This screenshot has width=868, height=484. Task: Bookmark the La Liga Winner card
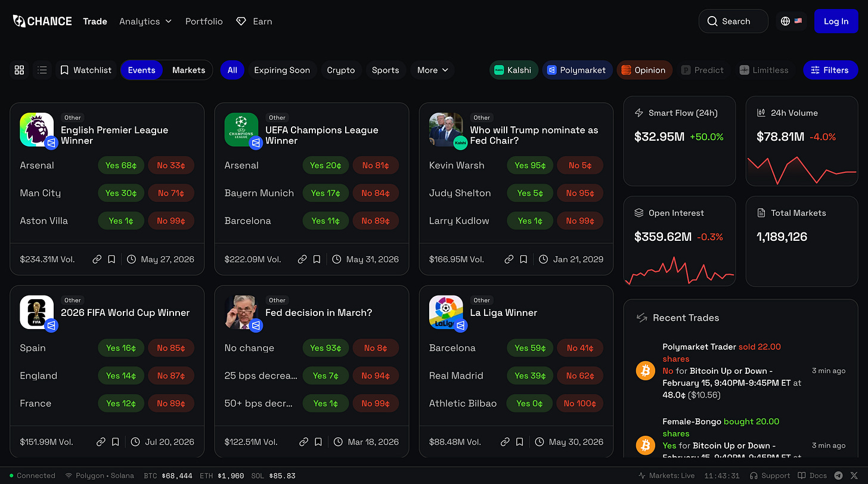(x=519, y=442)
